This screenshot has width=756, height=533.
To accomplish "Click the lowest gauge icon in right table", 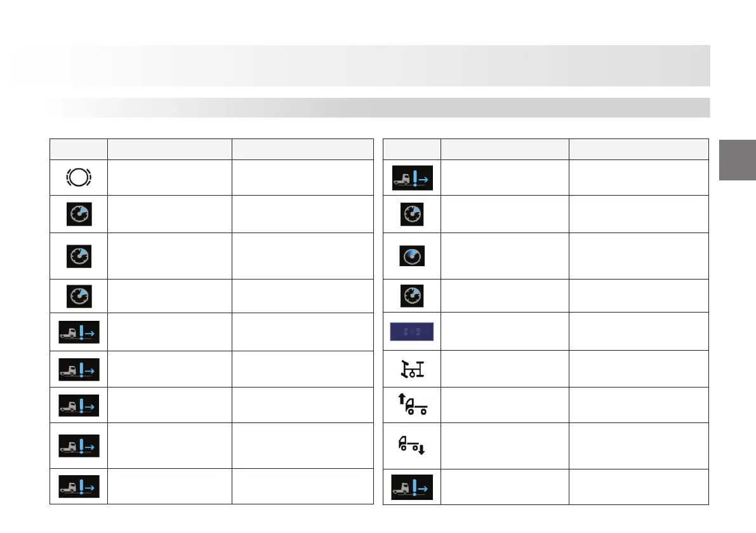I will tap(412, 295).
